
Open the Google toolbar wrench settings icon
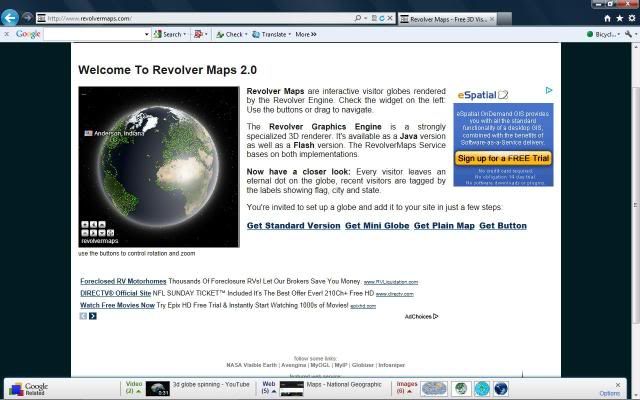tap(629, 35)
